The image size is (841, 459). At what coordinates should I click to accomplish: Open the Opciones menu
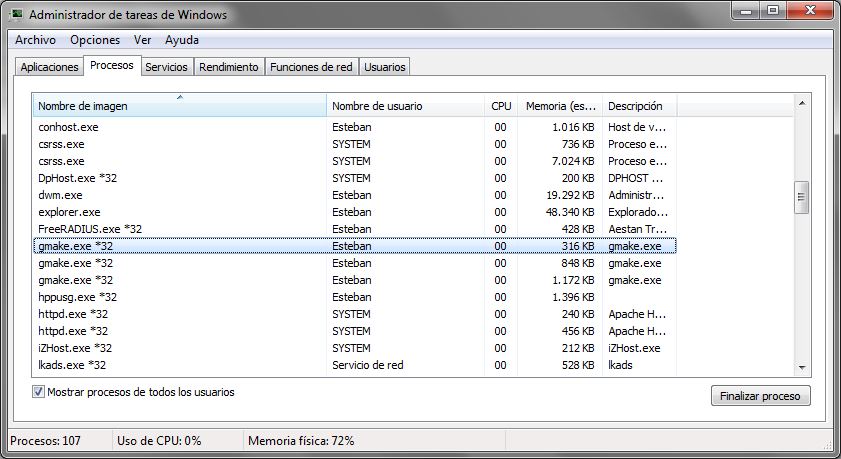point(95,40)
